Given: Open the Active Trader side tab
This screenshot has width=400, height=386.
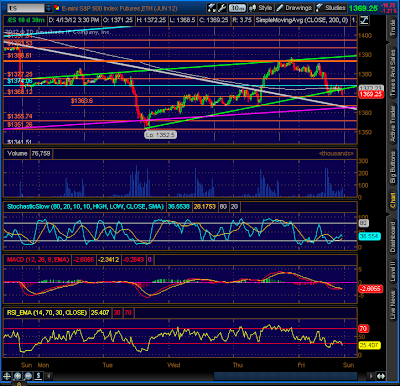Looking at the screenshot, I should pos(393,123).
